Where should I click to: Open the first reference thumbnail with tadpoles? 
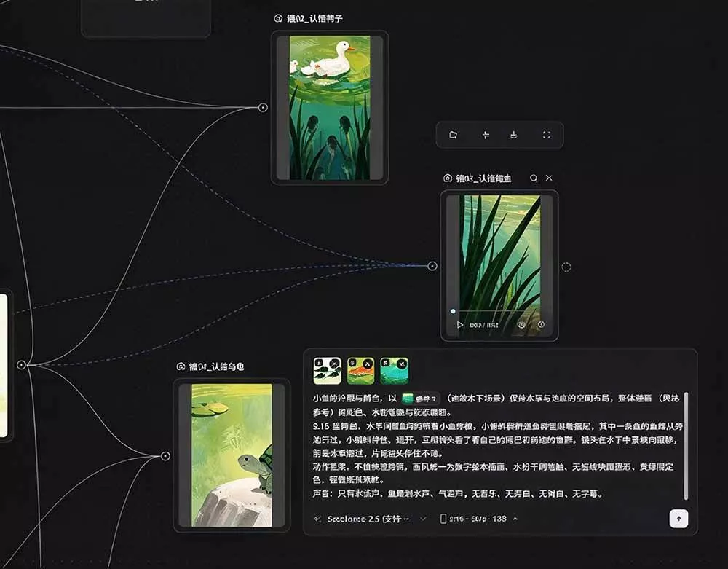[x=328, y=371]
